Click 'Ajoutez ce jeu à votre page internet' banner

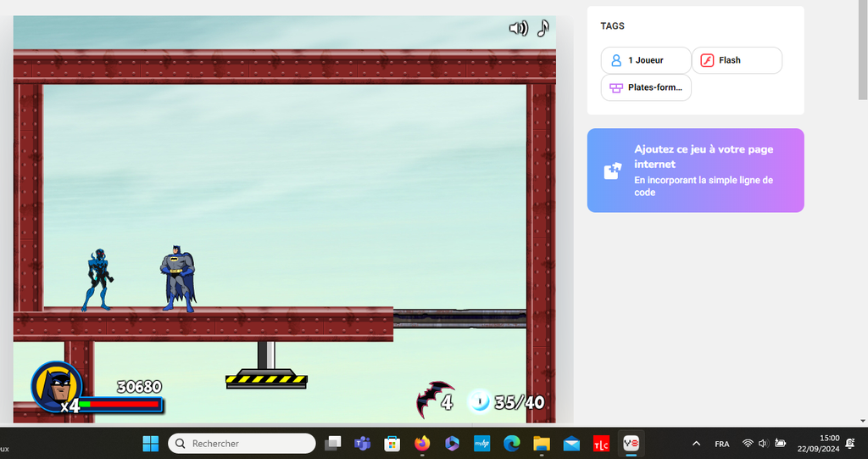[x=695, y=171]
